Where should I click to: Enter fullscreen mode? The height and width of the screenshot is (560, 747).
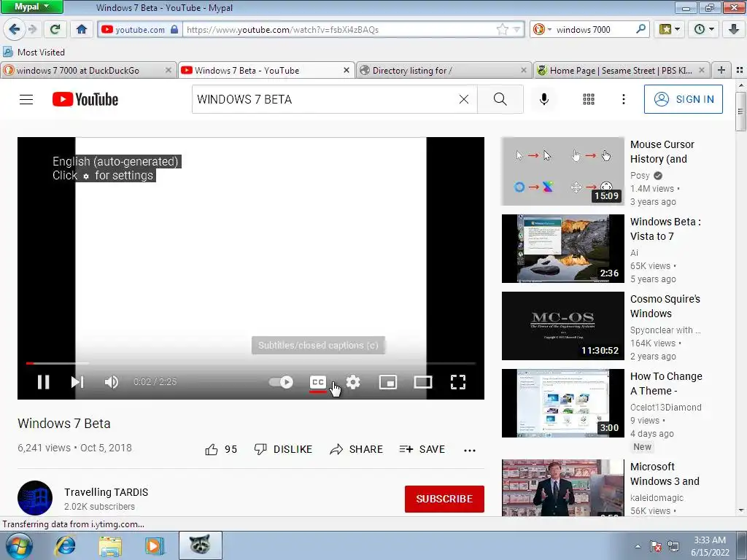coord(458,382)
